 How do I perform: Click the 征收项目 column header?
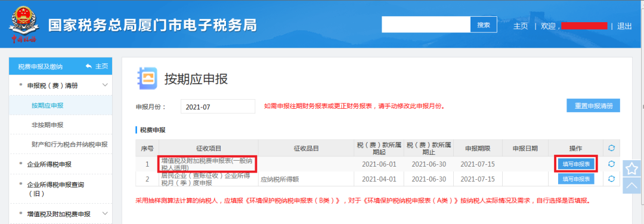[208, 148]
